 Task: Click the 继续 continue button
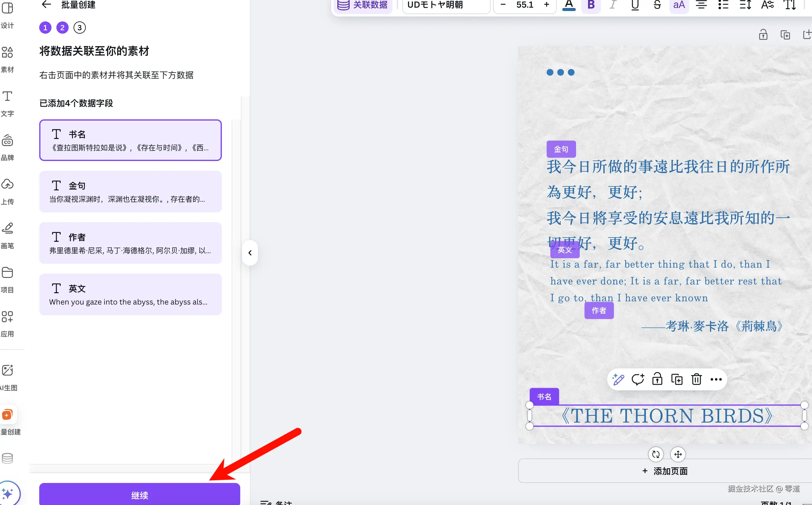click(139, 495)
